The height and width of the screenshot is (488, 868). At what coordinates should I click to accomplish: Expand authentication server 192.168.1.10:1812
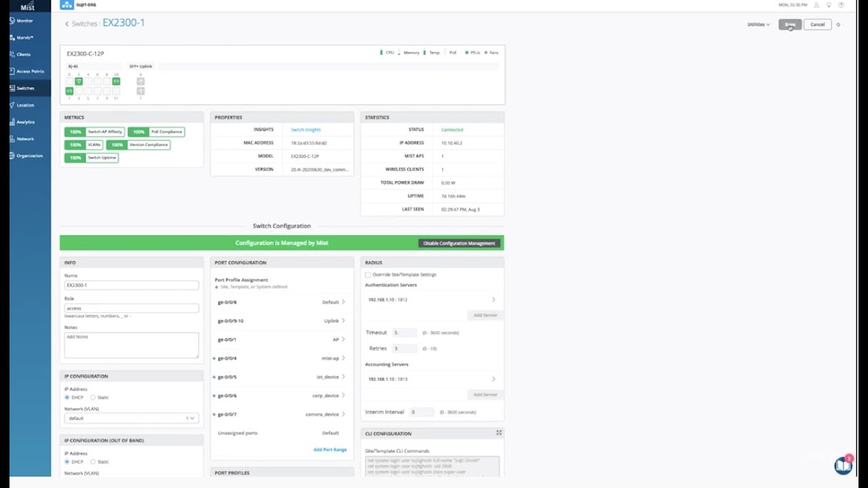coord(432,300)
